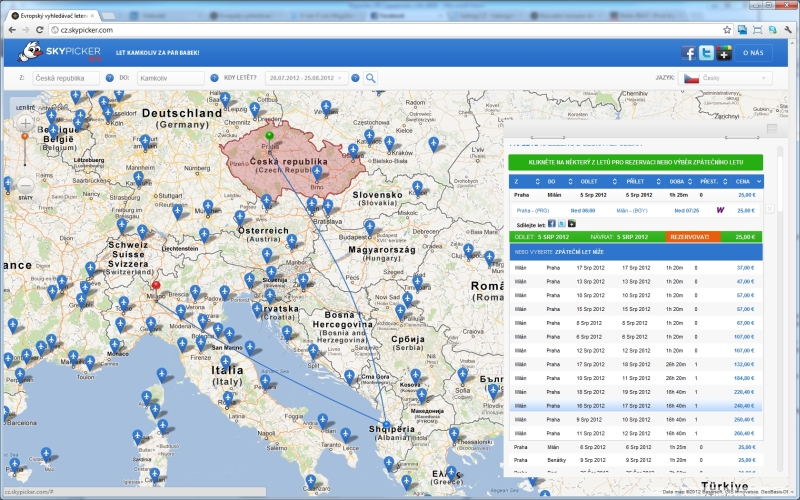Screen dimensions: 800x500
Task: Share flight via Facebook icon in results
Action: tap(551, 224)
